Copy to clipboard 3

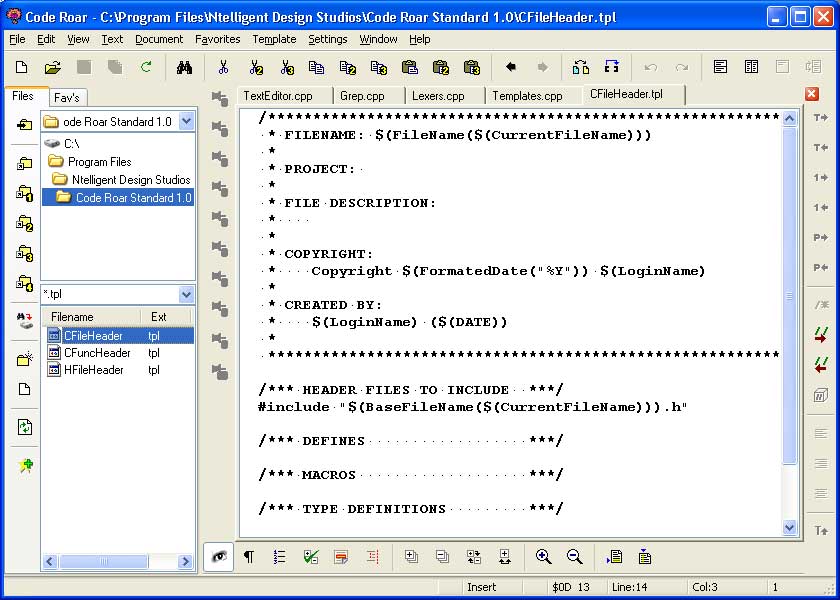379,68
